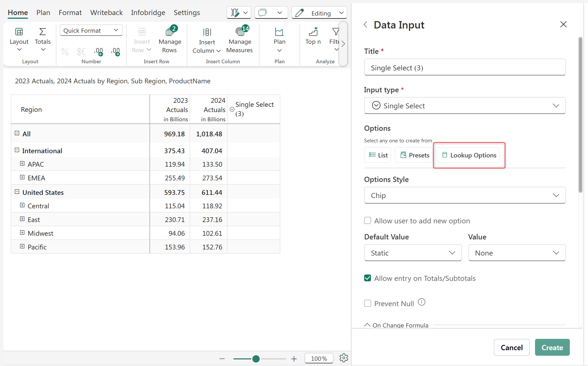Click the Create button

tap(552, 347)
